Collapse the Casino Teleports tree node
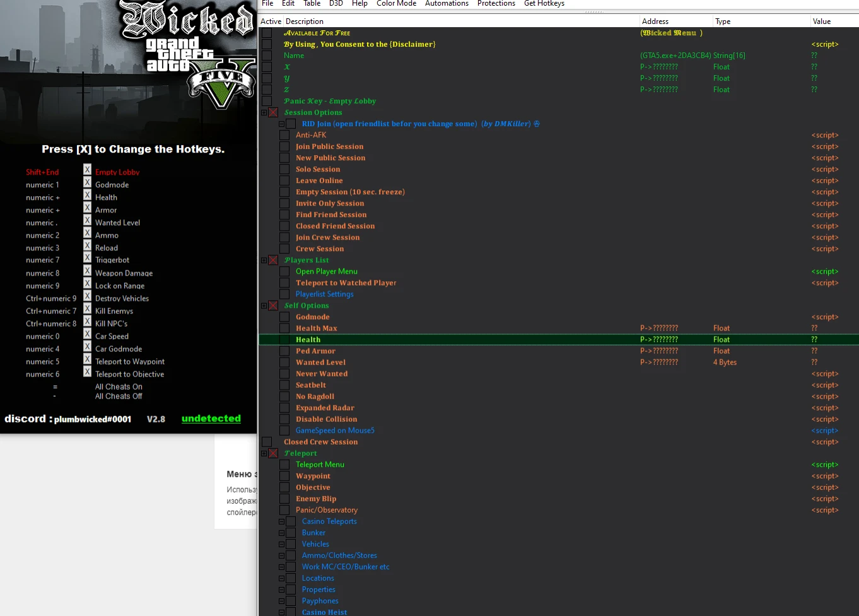 coord(282,521)
